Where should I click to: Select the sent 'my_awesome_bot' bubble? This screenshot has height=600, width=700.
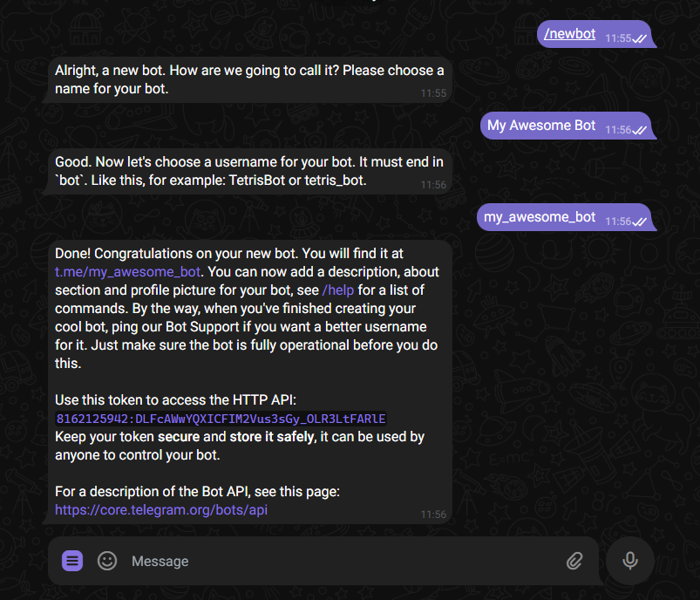coord(565,217)
